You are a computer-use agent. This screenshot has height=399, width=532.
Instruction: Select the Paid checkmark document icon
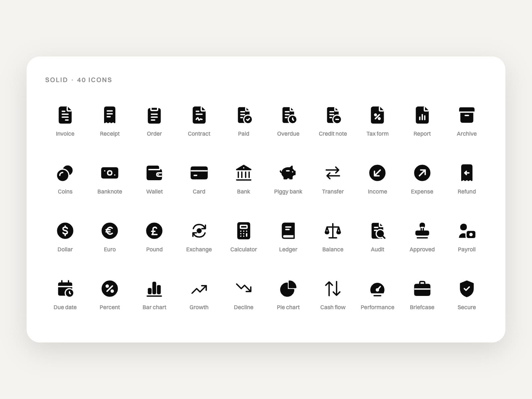tap(244, 115)
